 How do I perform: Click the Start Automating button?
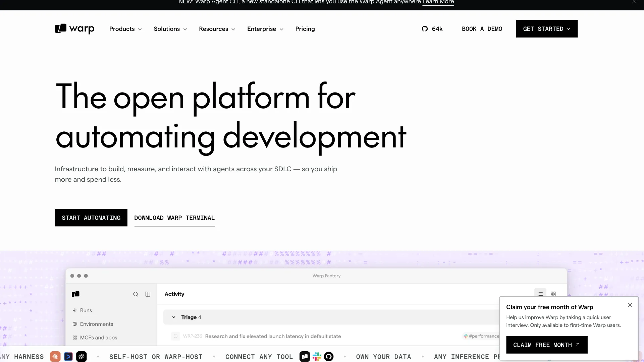pos(91,218)
